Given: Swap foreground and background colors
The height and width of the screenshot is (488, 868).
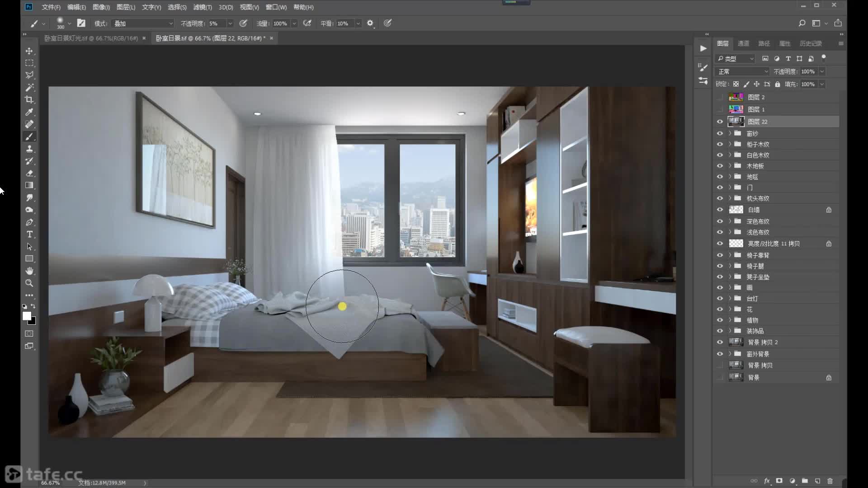Looking at the screenshot, I should (x=33, y=306).
